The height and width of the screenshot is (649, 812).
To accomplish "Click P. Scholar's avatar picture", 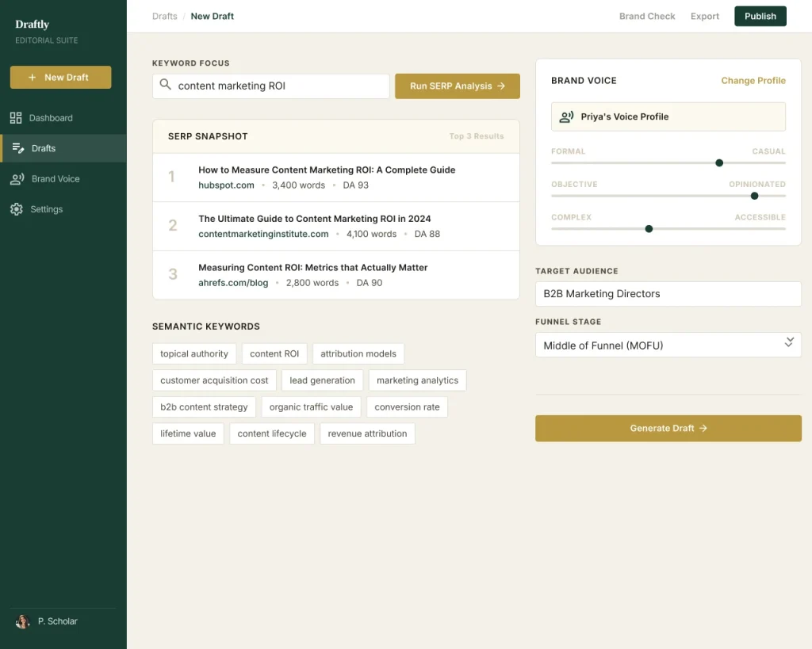I will point(23,621).
